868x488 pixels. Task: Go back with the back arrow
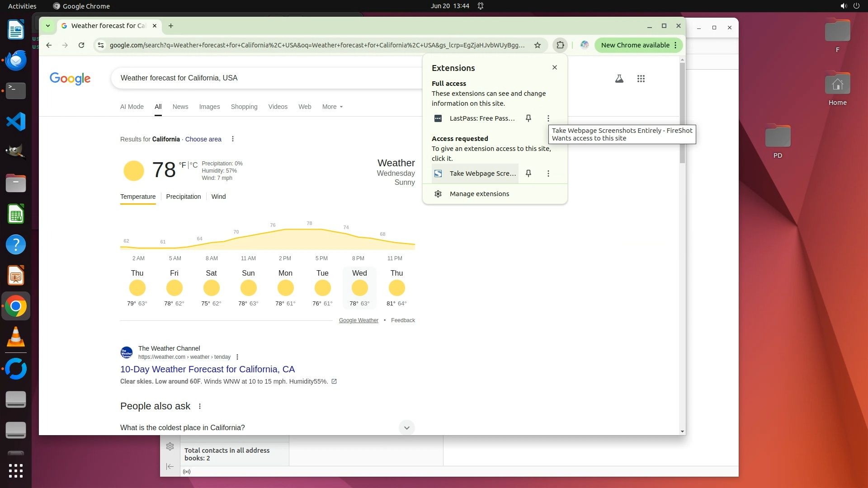49,45
